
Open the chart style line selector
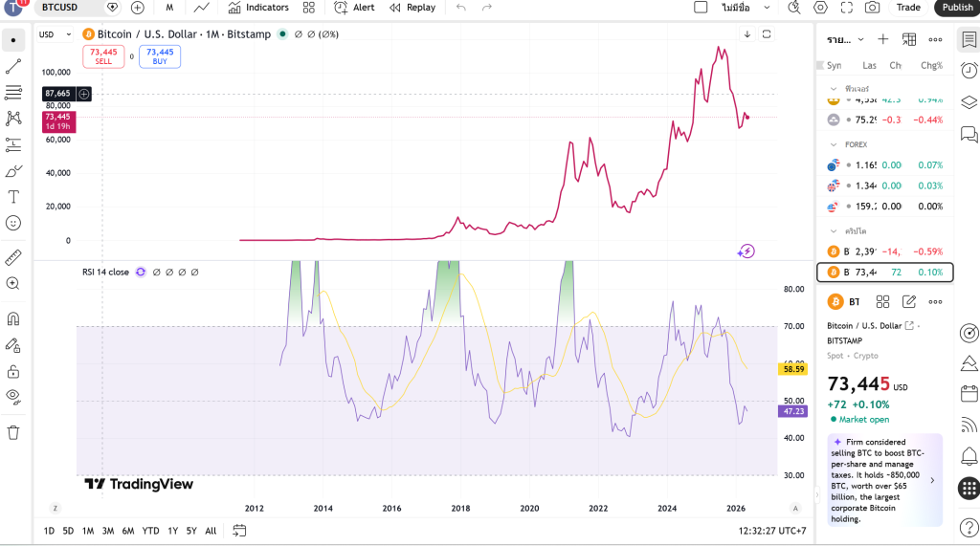(x=201, y=8)
